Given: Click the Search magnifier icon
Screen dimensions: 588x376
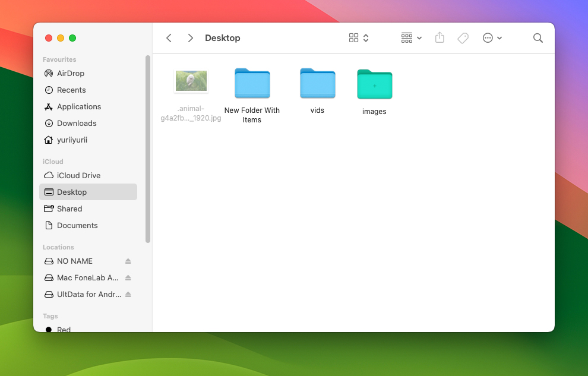Looking at the screenshot, I should (538, 38).
